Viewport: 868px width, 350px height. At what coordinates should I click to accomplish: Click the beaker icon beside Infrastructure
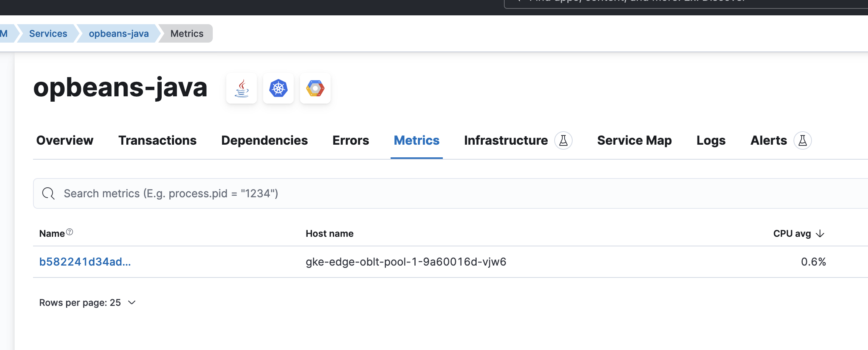(x=563, y=140)
